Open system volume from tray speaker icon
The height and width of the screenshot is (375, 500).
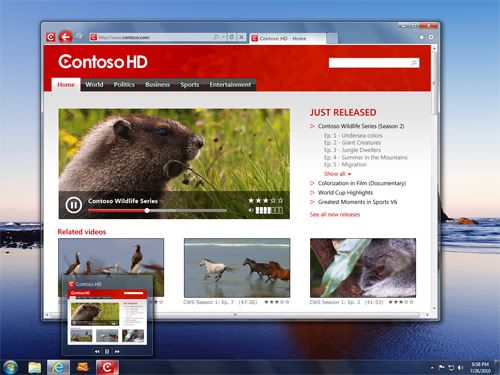(460, 367)
